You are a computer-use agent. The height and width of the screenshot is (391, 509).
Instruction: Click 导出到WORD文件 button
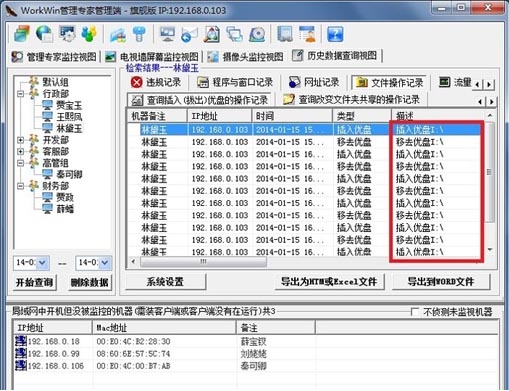tap(441, 282)
